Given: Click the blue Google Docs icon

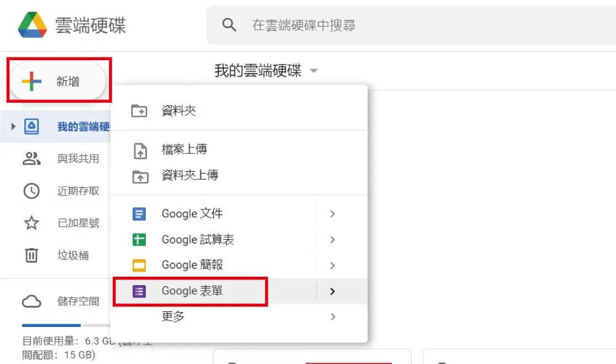Looking at the screenshot, I should (x=139, y=214).
